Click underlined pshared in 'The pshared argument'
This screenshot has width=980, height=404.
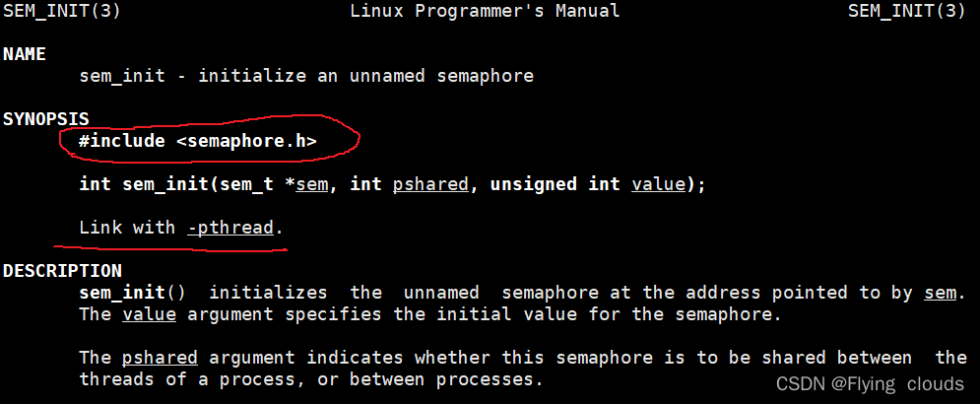[x=160, y=359]
